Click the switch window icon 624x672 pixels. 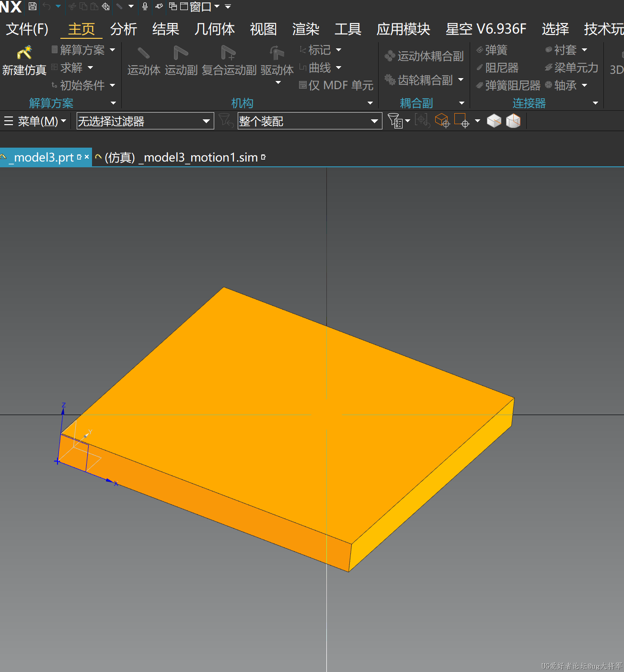(x=173, y=6)
